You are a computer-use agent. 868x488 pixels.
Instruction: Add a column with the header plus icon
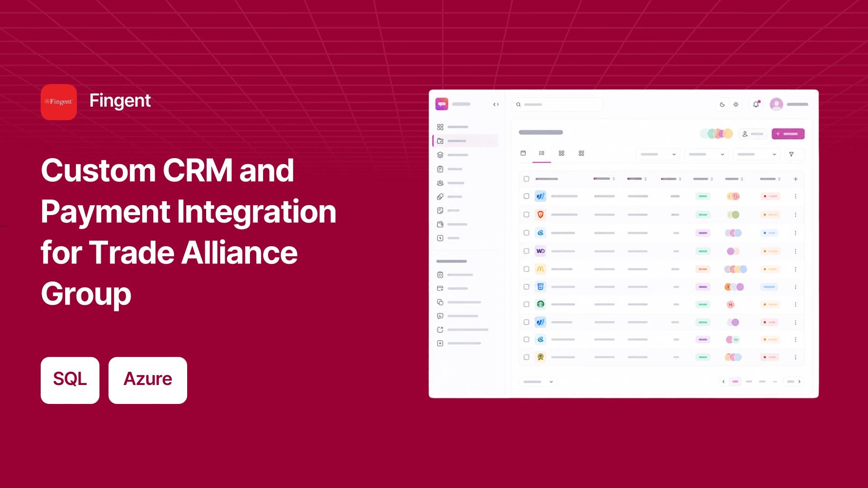796,179
